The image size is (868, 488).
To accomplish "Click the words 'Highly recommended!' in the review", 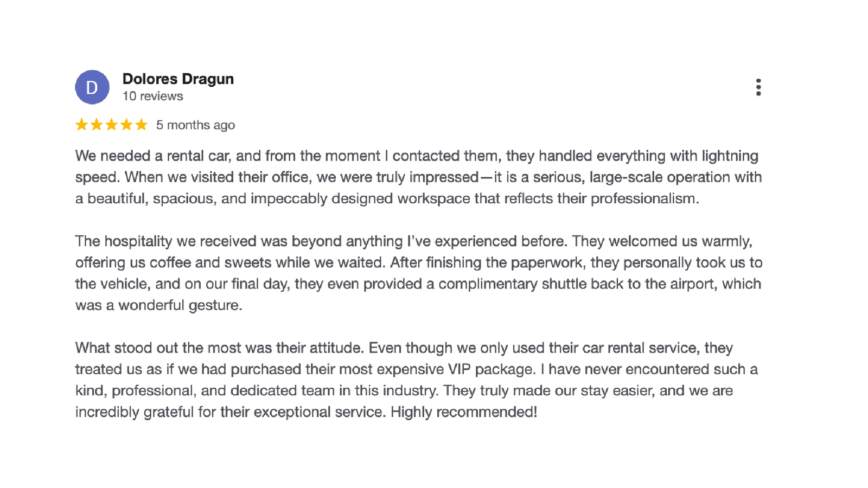I will (464, 412).
